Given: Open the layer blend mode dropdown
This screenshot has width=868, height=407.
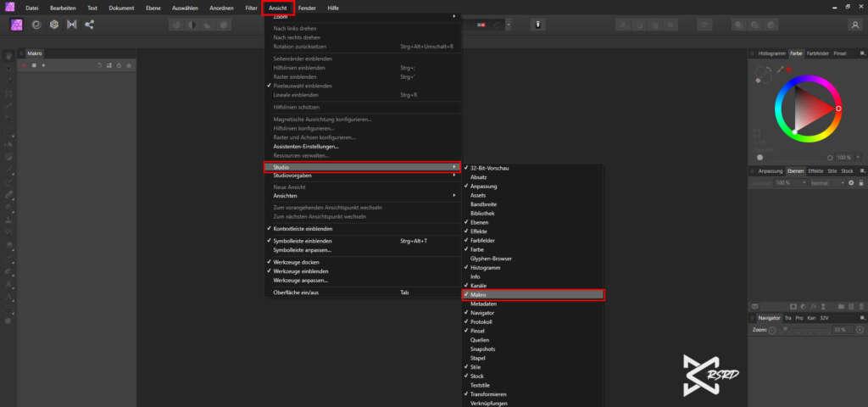Looking at the screenshot, I should tap(825, 182).
